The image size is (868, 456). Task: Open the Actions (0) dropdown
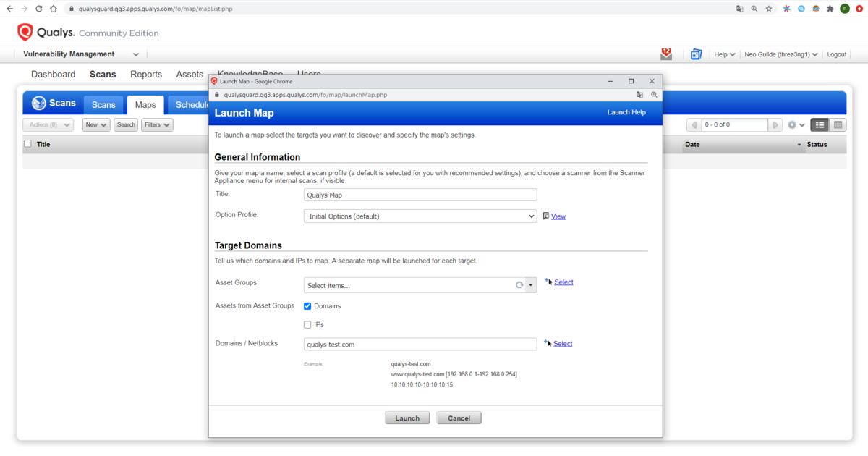click(x=48, y=125)
